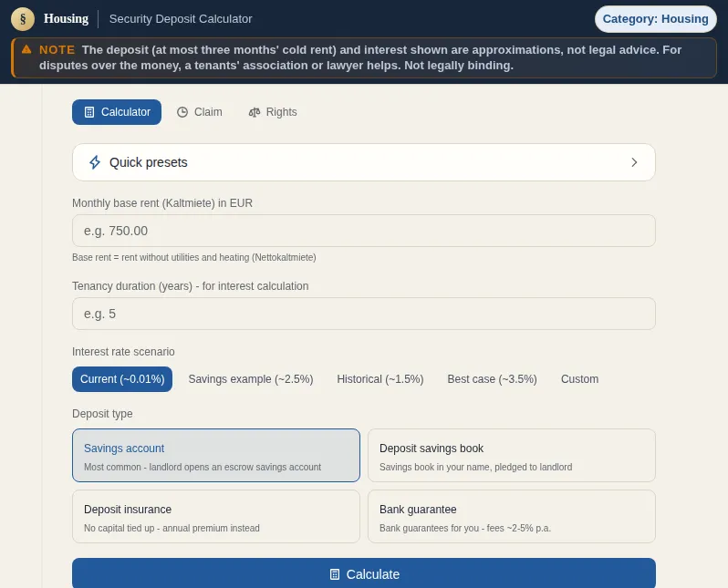Pick Best case (~3.5%) scenario
Image resolution: width=728 pixels, height=588 pixels.
492,379
